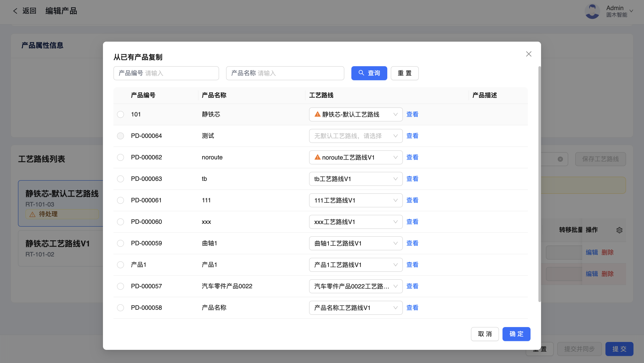Viewport: 644px width, 363px height.
Task: Select radio button for product 101
Action: coord(120,114)
